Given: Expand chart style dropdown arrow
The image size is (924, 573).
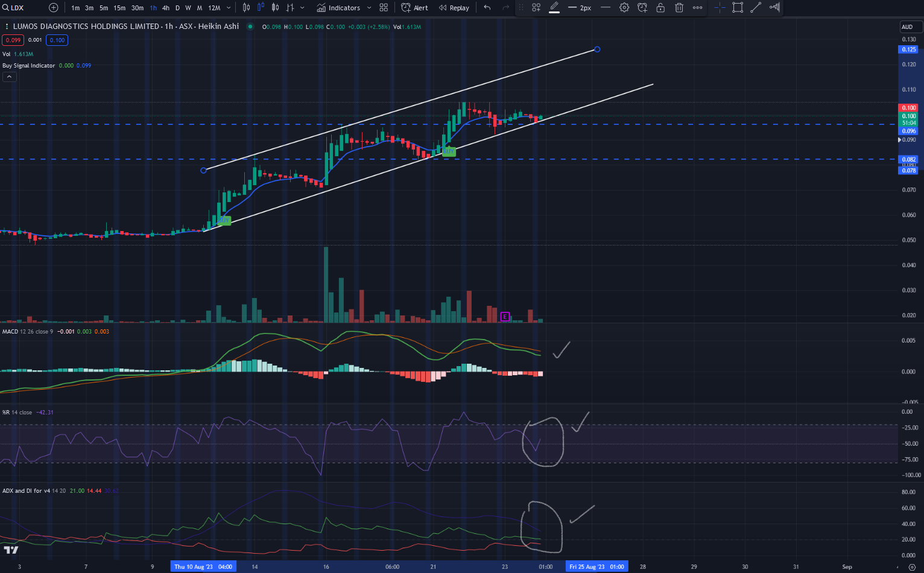Looking at the screenshot, I should 302,8.
